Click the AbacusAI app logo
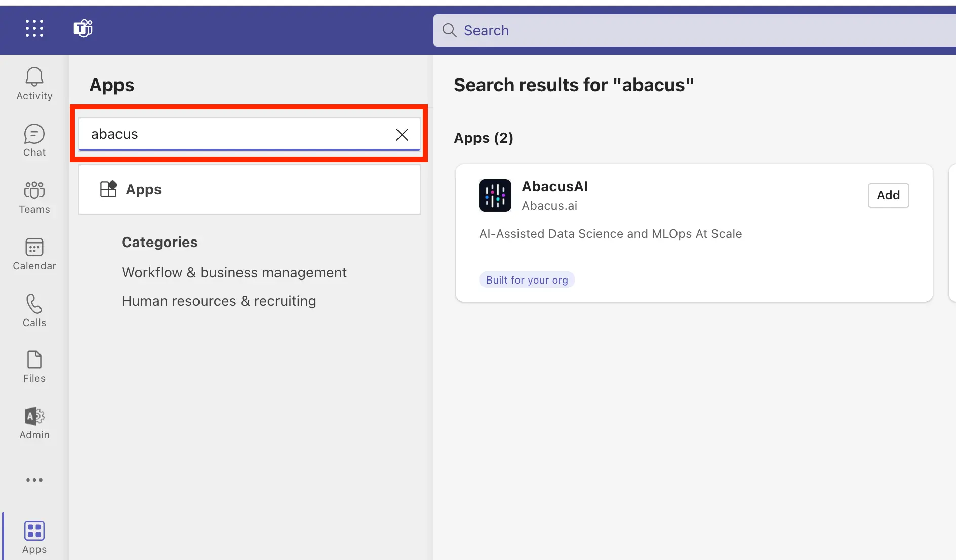Screen dimensions: 956x560 [495, 195]
